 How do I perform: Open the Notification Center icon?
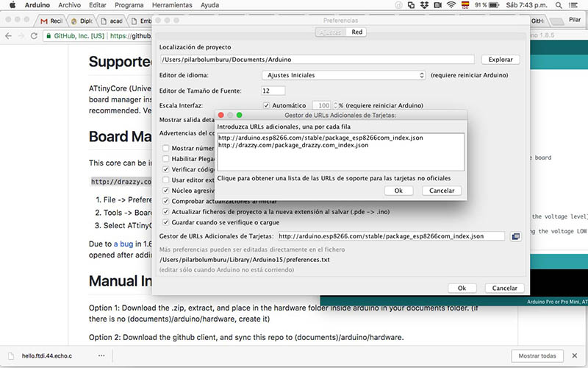point(573,5)
